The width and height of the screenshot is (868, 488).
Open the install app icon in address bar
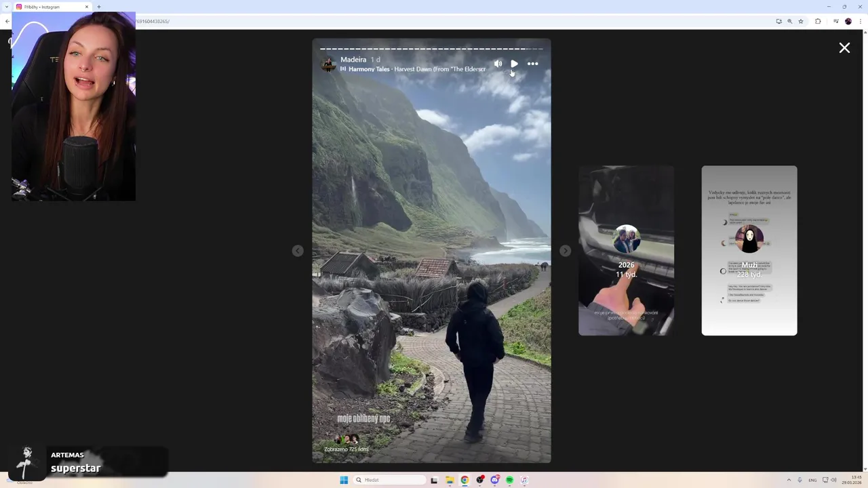click(778, 21)
